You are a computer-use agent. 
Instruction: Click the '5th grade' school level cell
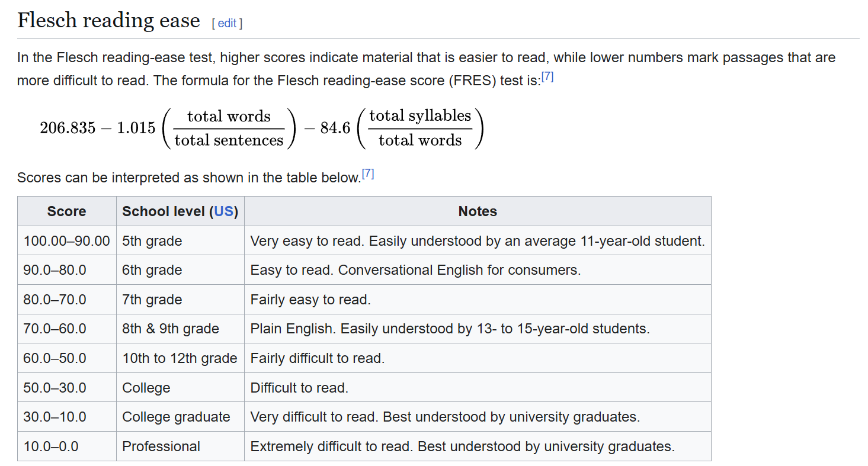pyautogui.click(x=152, y=241)
